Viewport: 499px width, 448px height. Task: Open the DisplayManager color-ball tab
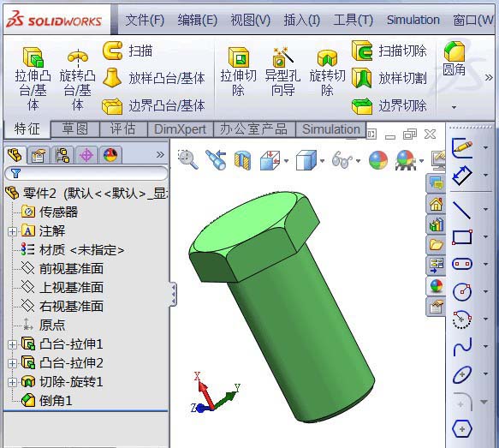pos(110,155)
